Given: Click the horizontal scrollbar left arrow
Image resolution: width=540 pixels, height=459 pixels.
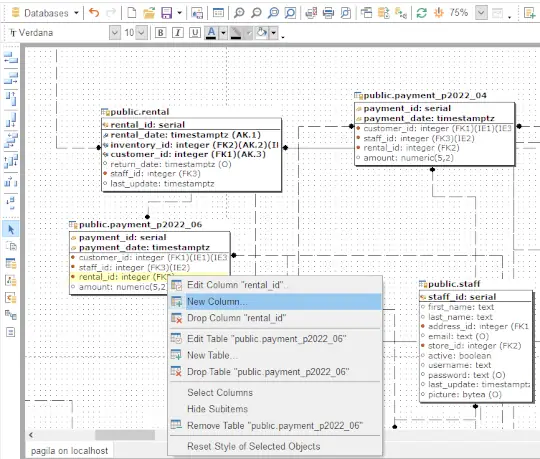Looking at the screenshot, I should (x=31, y=435).
